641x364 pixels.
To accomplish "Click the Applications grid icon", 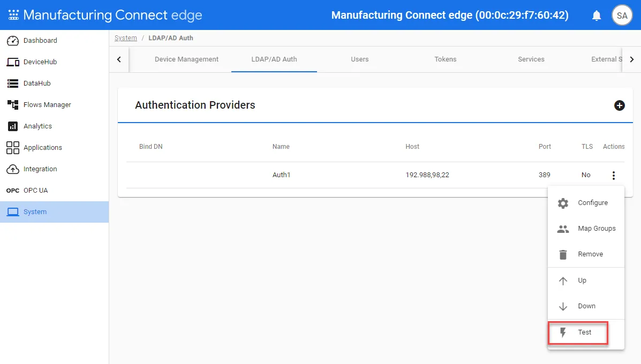I will [13, 148].
